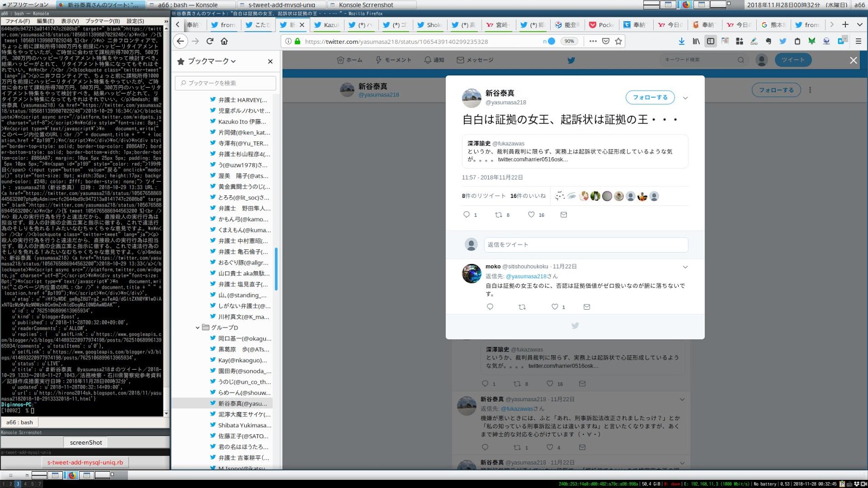Click the bookmark search field
Image resolution: width=868 pixels, height=488 pixels.
point(225,83)
